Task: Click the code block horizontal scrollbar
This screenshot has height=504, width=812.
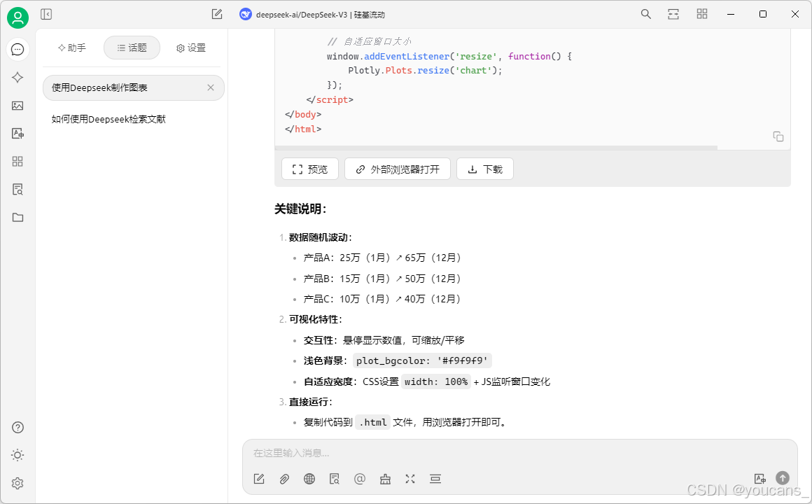Action: (496, 148)
